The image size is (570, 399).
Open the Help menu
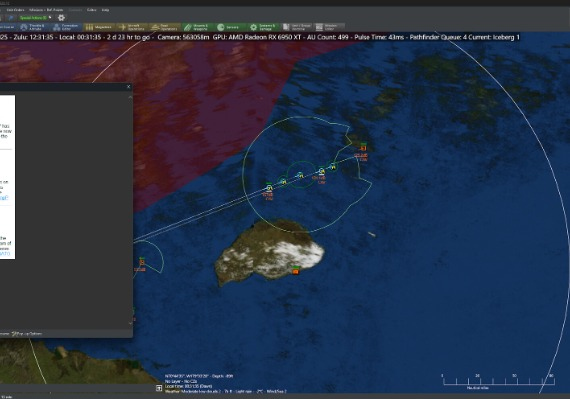(x=105, y=10)
